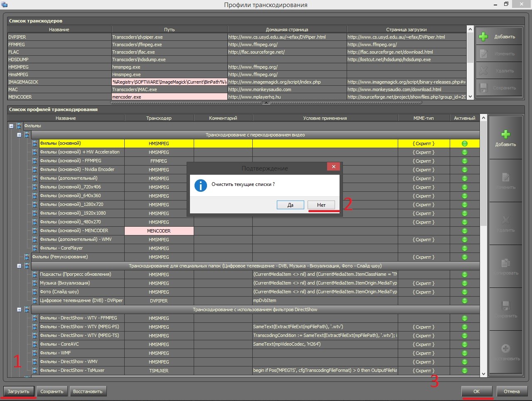The image size is (532, 401).
Task: Collapse the DirectShow filters transcoding group
Action: pyautogui.click(x=19, y=309)
